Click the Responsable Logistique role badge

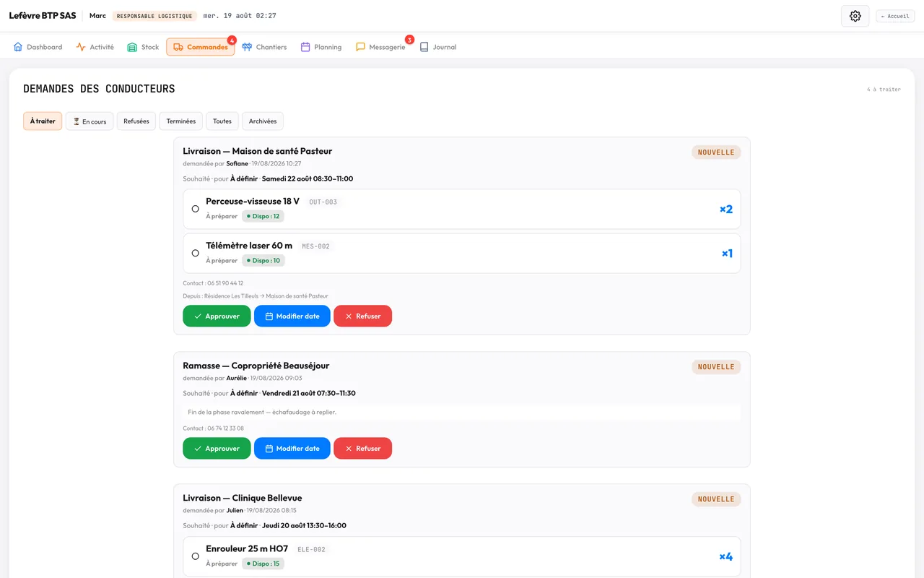(154, 16)
